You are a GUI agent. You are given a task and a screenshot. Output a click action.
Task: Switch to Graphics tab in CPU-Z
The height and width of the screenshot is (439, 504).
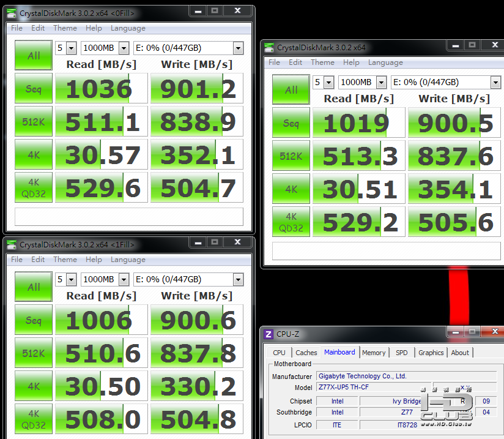431,353
